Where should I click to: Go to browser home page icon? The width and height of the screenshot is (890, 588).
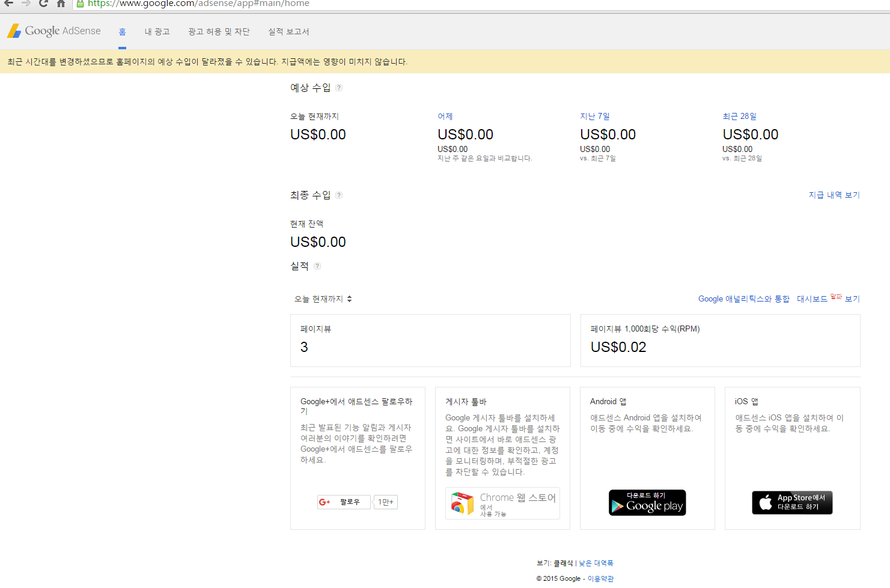point(61,4)
